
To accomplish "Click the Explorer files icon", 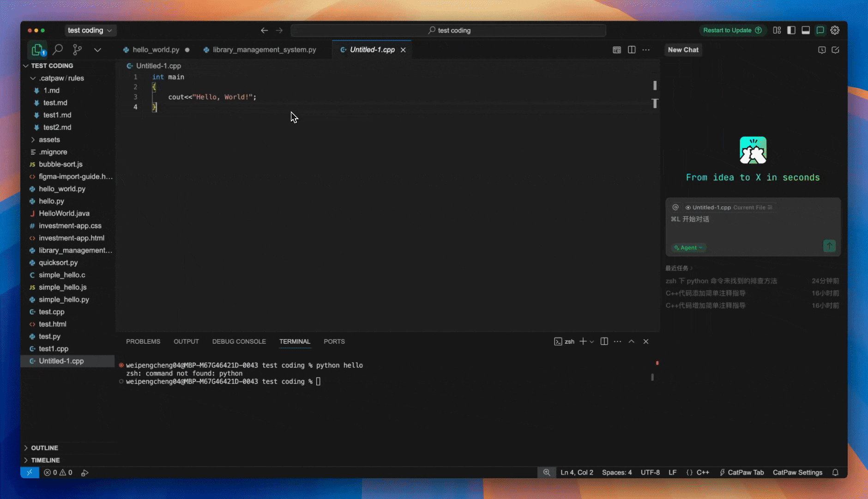I will tap(37, 49).
